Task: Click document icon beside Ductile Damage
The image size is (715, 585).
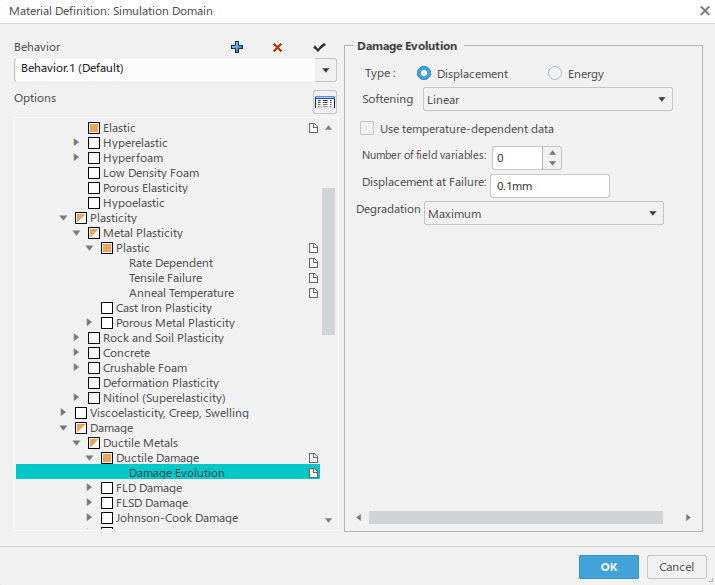Action: 313,458
